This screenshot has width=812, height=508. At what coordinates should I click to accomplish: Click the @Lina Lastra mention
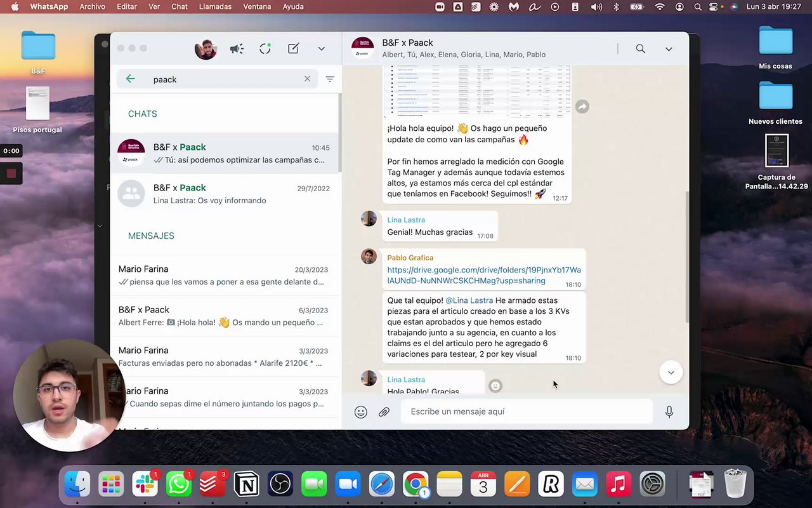pyautogui.click(x=469, y=300)
